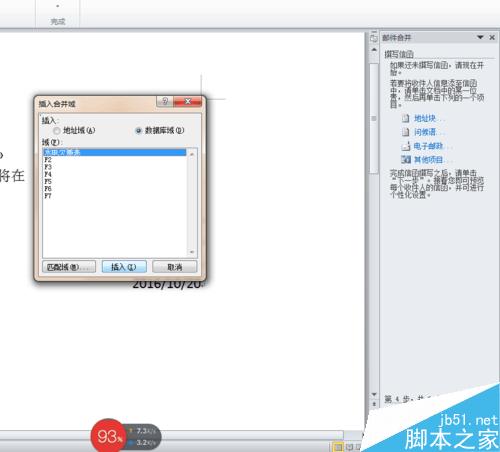Click the field list scroll-down arrow

(x=192, y=252)
